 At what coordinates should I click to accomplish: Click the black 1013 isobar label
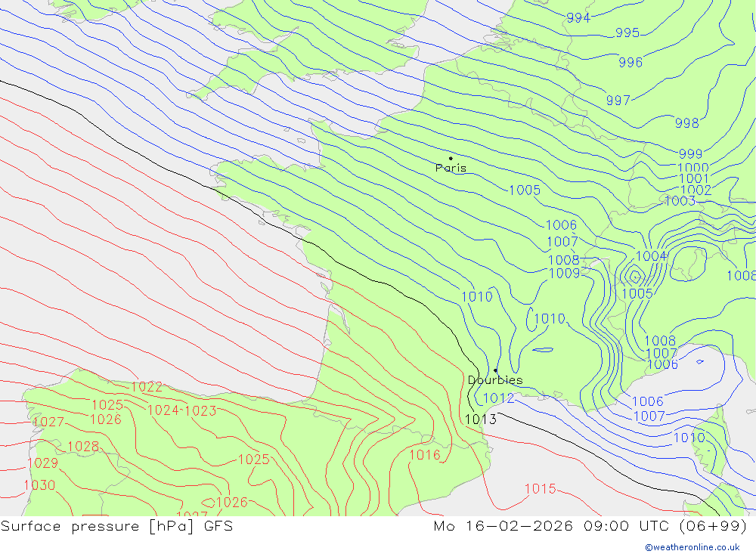[481, 419]
